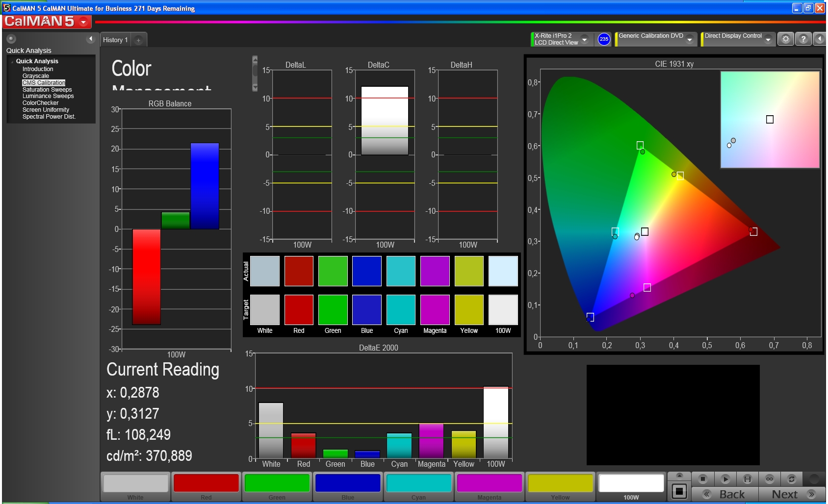This screenshot has width=828, height=504.
Task: Click the round record button in Quick Analysis panel
Action: [11, 39]
